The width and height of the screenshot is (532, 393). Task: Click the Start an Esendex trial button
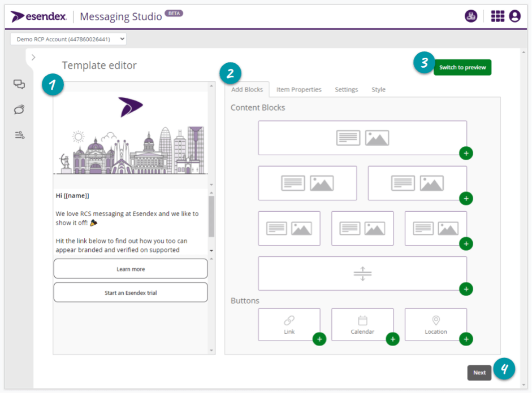pos(131,292)
